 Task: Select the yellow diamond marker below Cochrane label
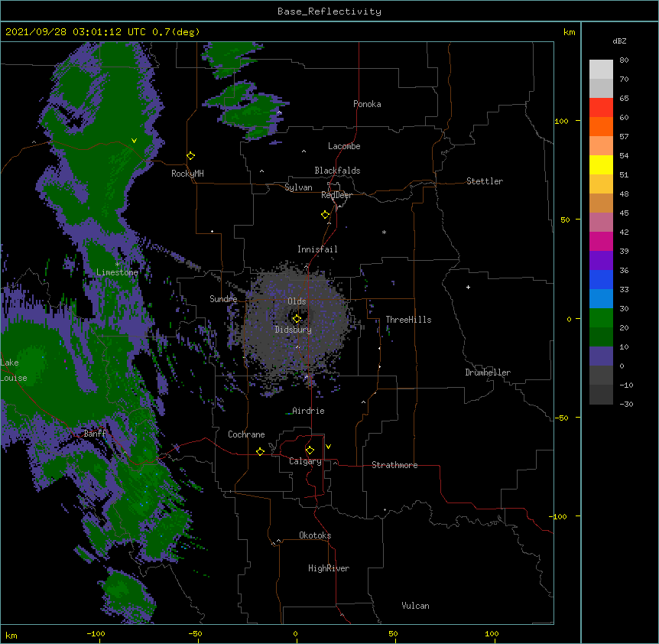point(260,451)
